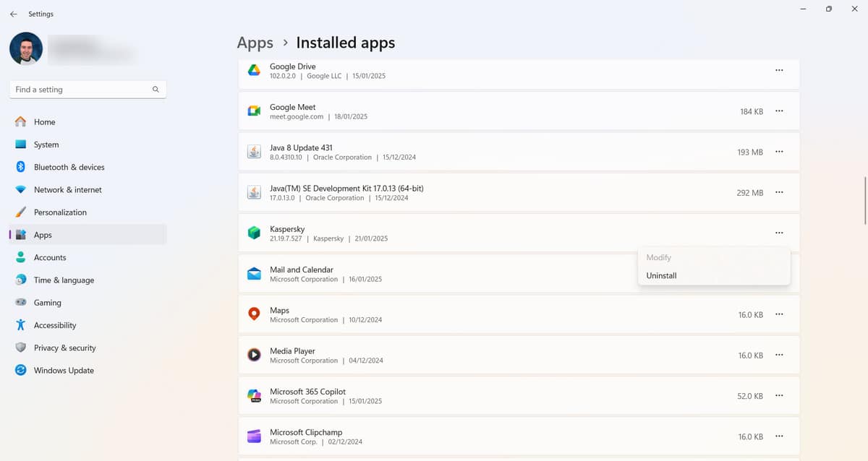This screenshot has height=461, width=868.
Task: Click the Kaspersky app name
Action: click(287, 229)
